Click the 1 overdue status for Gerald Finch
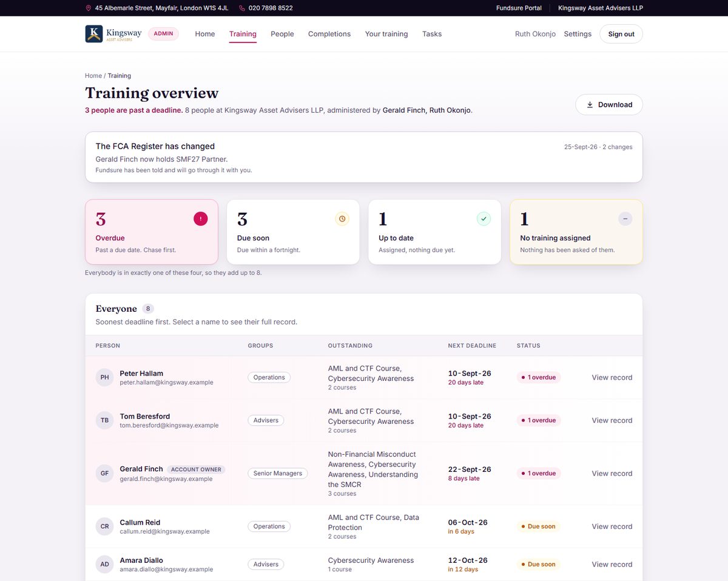The height and width of the screenshot is (581, 728). (539, 474)
